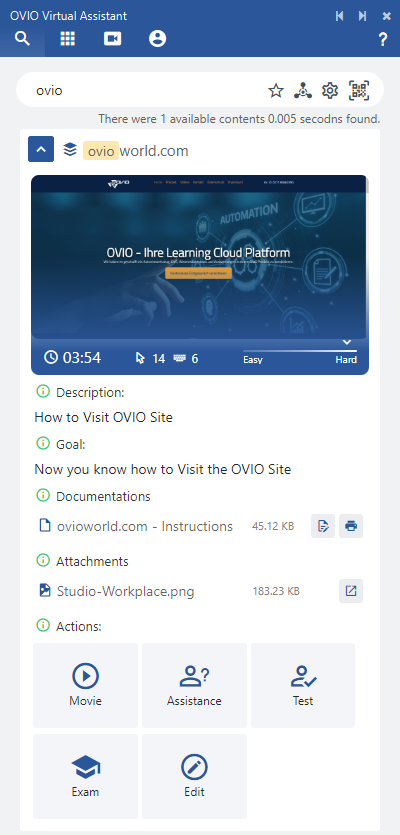This screenshot has width=400, height=835.
Task: Expand the chevron on the preview image
Action: tap(347, 342)
